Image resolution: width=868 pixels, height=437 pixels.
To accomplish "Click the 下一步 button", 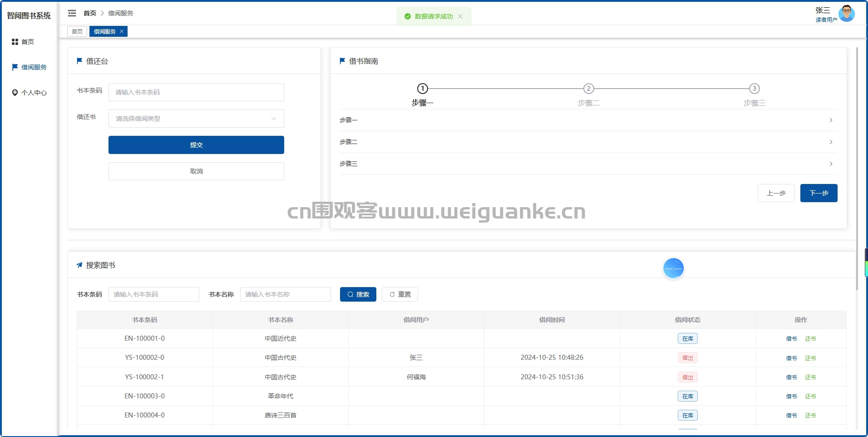I will coord(819,193).
